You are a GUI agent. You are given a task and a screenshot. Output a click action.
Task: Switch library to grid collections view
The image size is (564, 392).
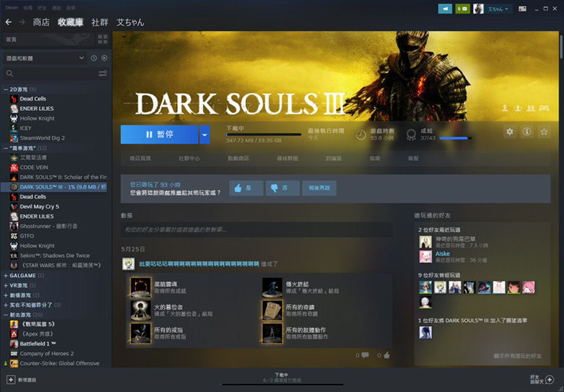click(102, 39)
